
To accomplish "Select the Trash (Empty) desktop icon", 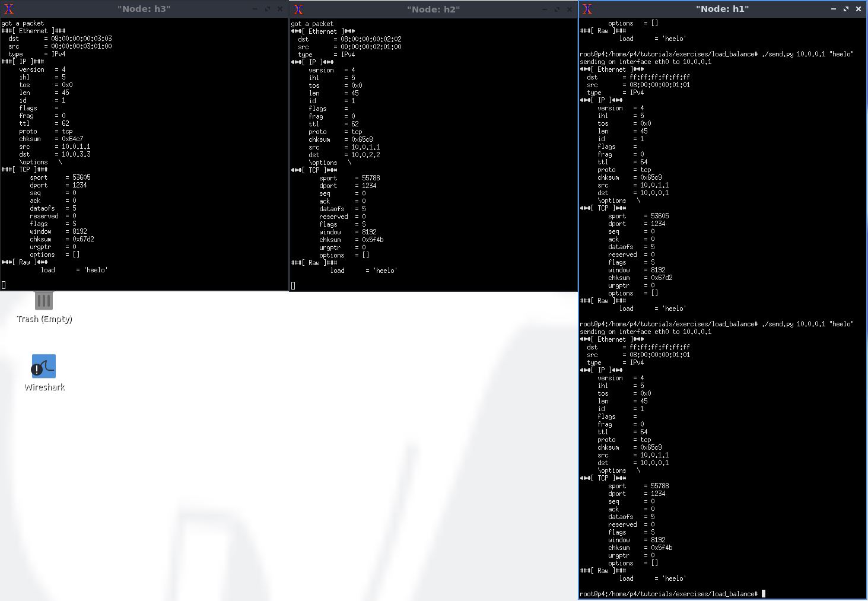I will [x=44, y=308].
